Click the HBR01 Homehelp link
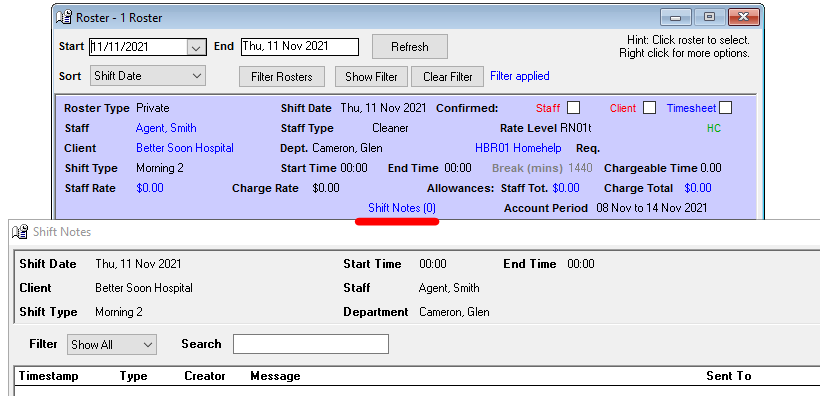820x396 pixels. pyautogui.click(x=518, y=148)
